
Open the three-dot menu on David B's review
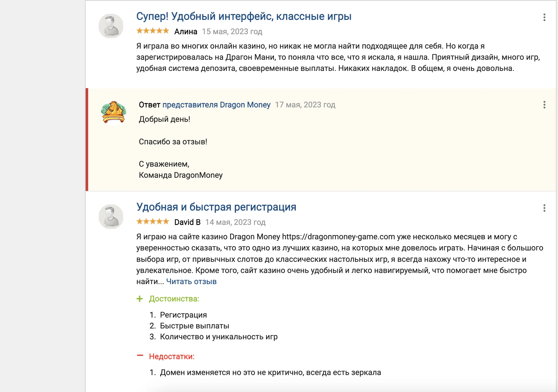(544, 208)
